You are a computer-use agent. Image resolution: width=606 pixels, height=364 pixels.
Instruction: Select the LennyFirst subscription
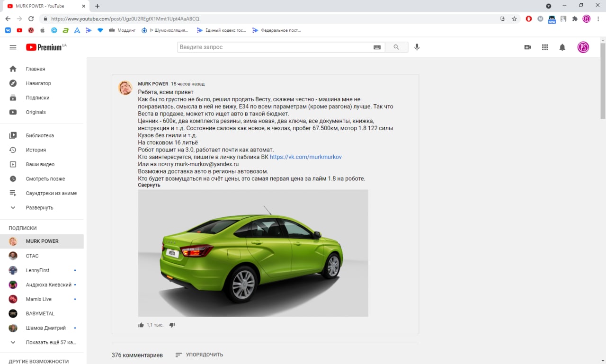42,270
